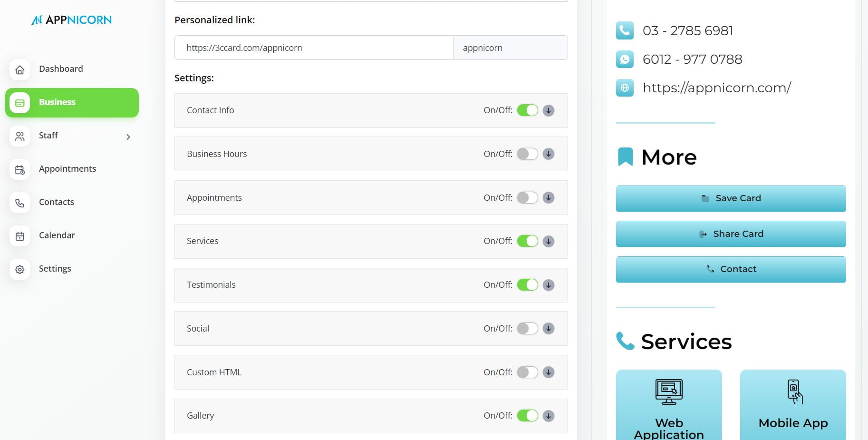Viewport: 868px width, 440px height.
Task: Turn on the Social toggle switch
Action: (x=527, y=329)
